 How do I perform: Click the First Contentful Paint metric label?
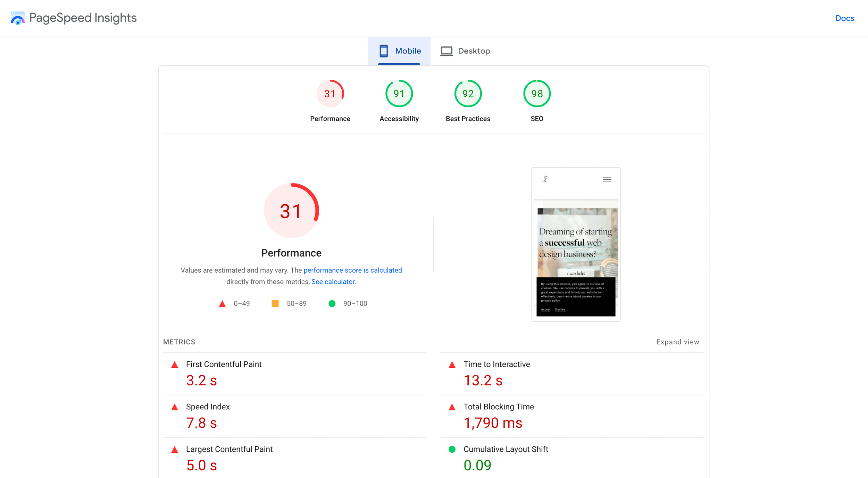pos(224,364)
